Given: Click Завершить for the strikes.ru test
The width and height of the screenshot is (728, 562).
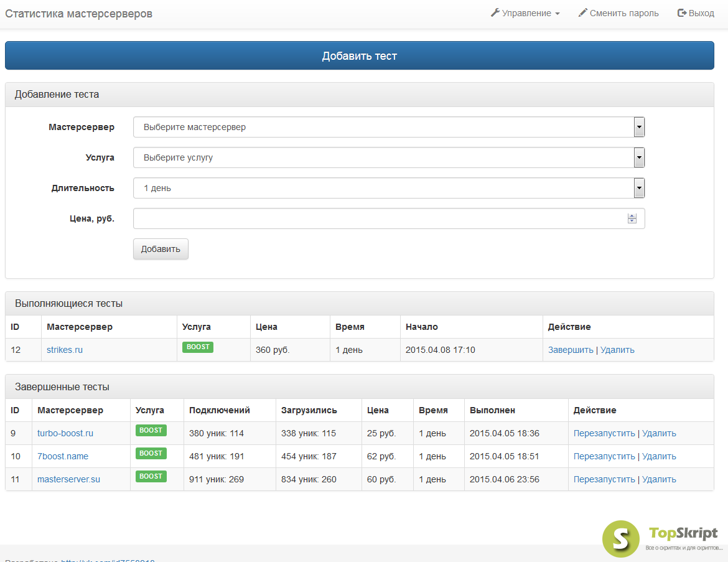Looking at the screenshot, I should (x=571, y=350).
